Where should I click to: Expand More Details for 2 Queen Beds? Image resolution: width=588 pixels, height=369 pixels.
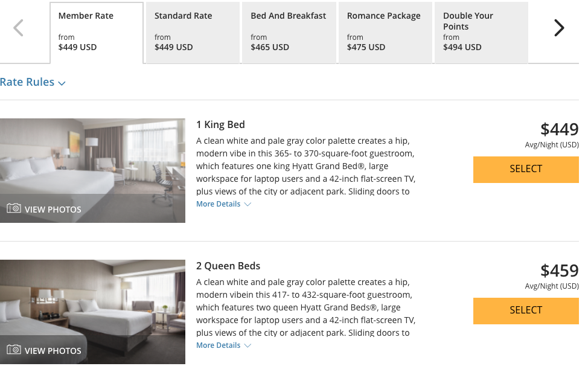[x=223, y=345]
